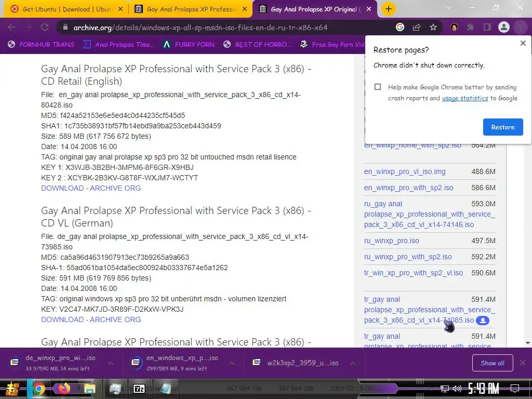Click the Restore button

pyautogui.click(x=503, y=127)
